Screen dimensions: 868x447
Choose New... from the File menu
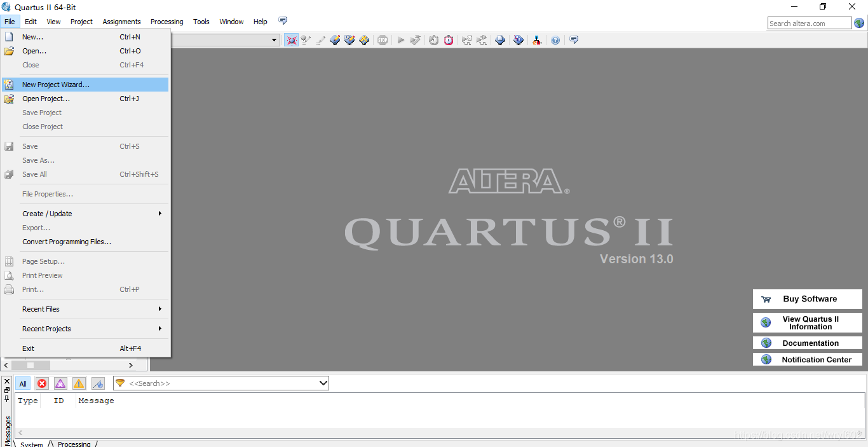(x=86, y=37)
